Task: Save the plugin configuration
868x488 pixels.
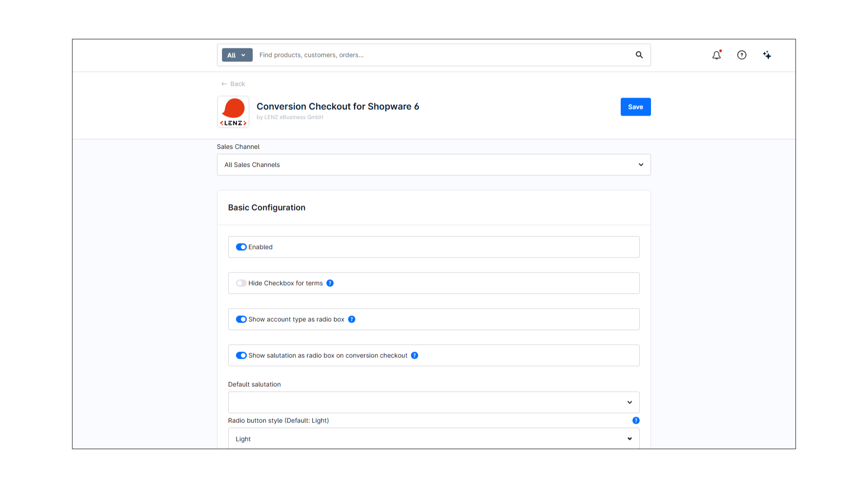Action: pos(635,107)
